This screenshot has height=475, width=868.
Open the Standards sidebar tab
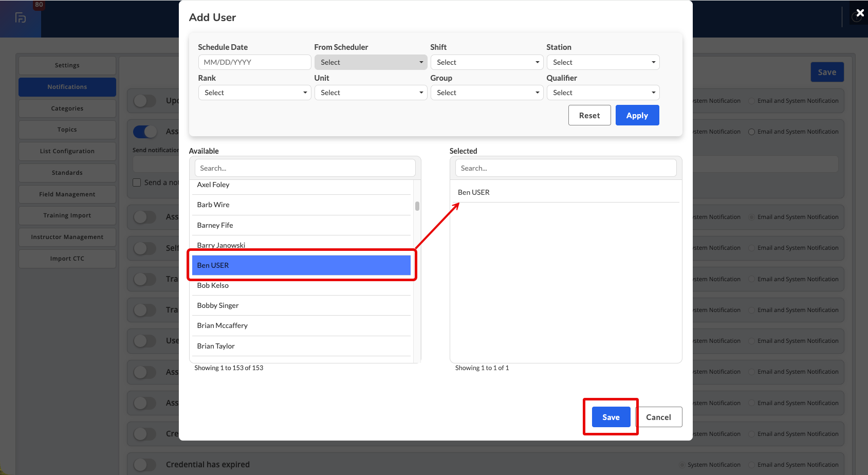coord(67,173)
